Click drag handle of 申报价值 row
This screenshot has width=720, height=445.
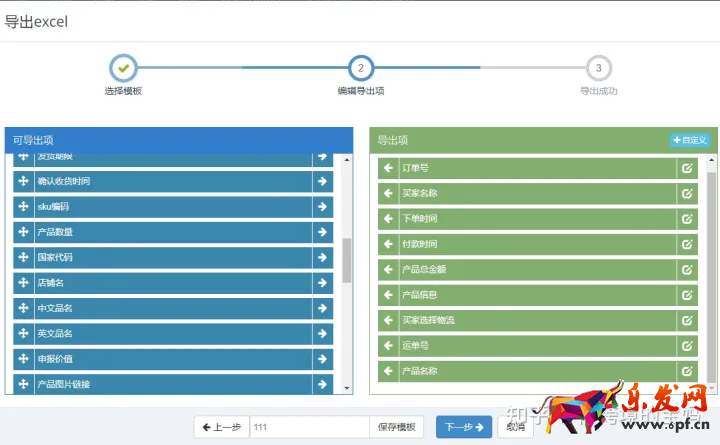(x=23, y=359)
